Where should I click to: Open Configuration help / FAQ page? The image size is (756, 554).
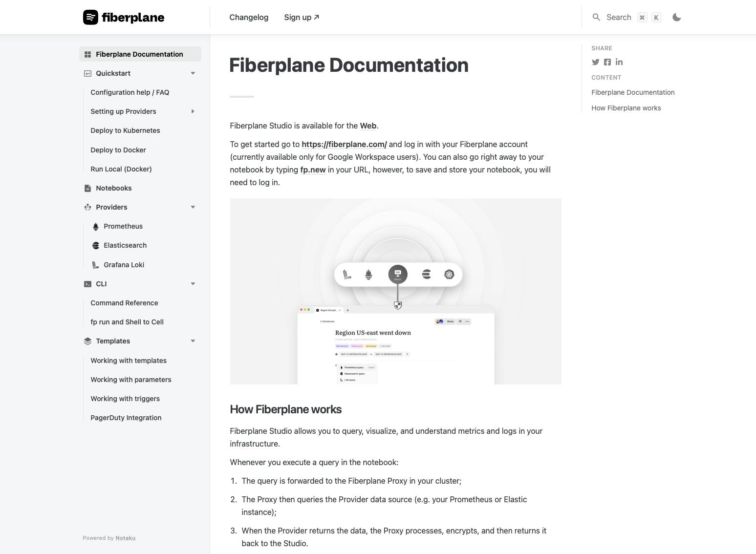[x=130, y=92]
